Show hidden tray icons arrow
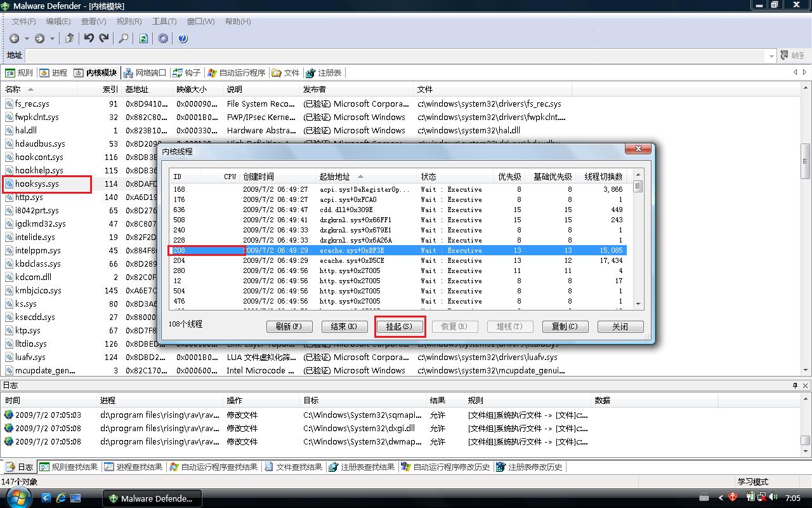The image size is (812, 508). click(721, 498)
